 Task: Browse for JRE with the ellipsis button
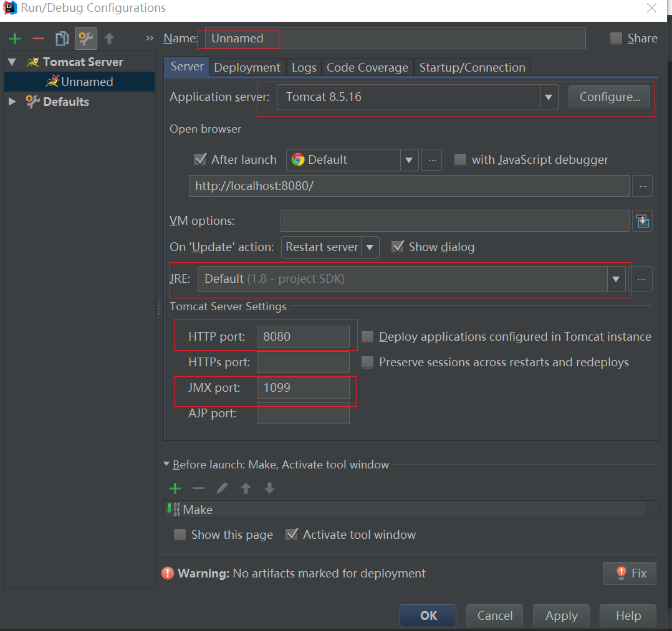(641, 279)
